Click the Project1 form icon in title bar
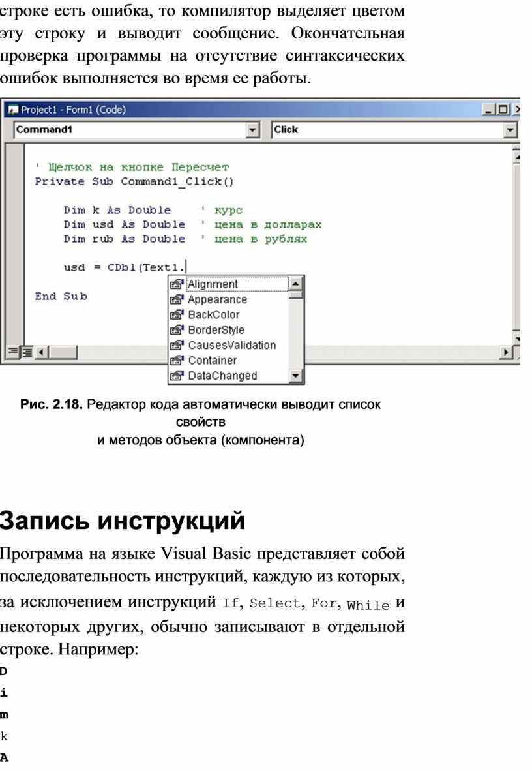The image size is (532, 773). (13, 110)
